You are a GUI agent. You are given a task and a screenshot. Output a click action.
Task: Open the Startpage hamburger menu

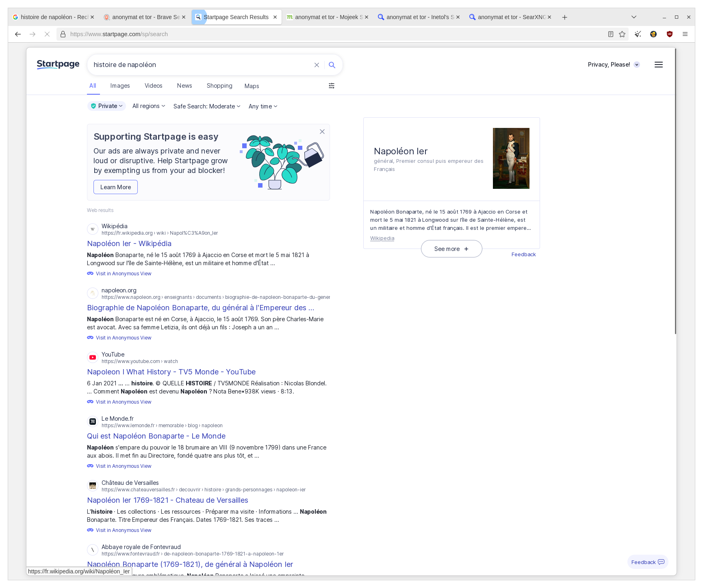[x=658, y=65]
